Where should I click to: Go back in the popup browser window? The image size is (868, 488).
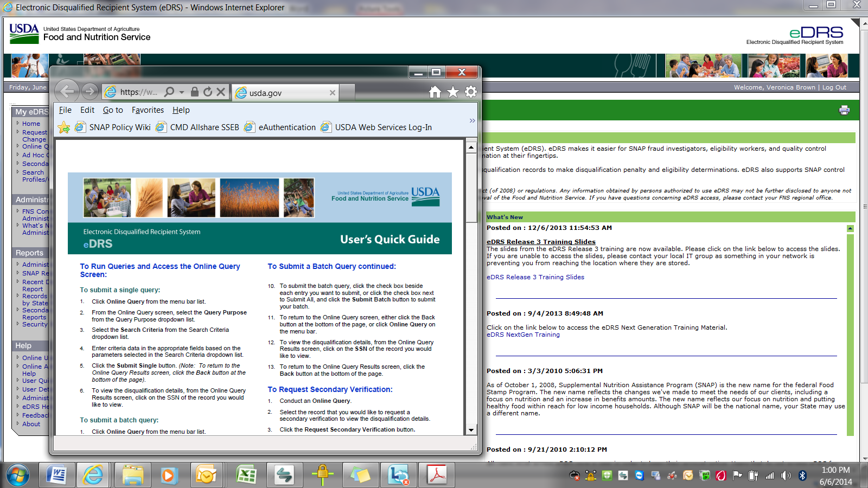pyautogui.click(x=67, y=91)
